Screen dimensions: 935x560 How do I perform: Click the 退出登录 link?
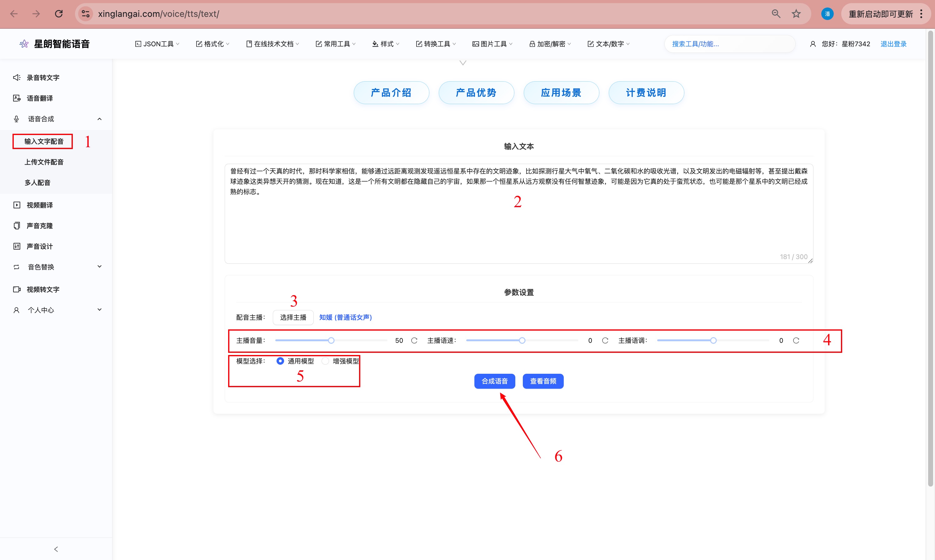click(x=893, y=44)
